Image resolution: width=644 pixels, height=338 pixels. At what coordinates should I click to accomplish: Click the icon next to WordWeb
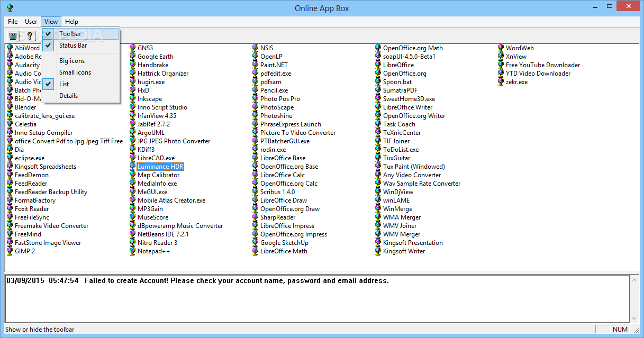501,48
